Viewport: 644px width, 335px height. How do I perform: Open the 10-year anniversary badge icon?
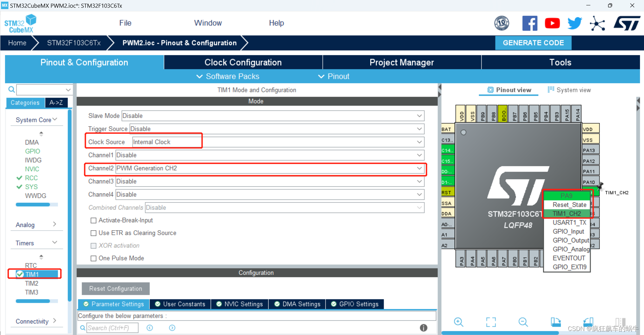501,23
